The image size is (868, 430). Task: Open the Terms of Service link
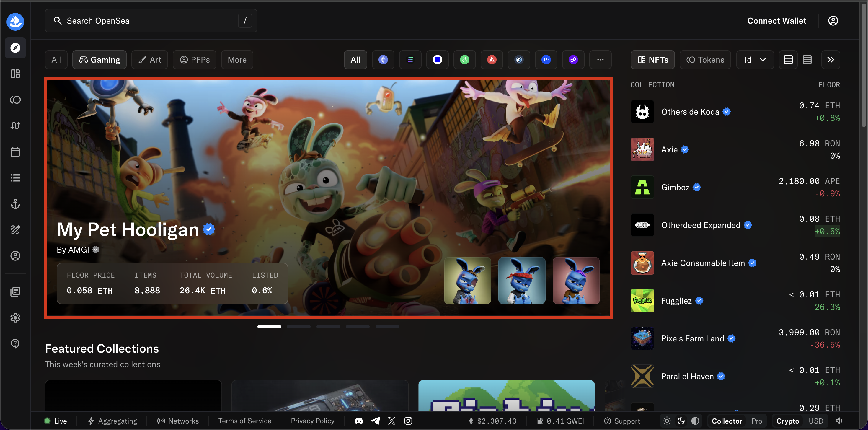pyautogui.click(x=245, y=421)
